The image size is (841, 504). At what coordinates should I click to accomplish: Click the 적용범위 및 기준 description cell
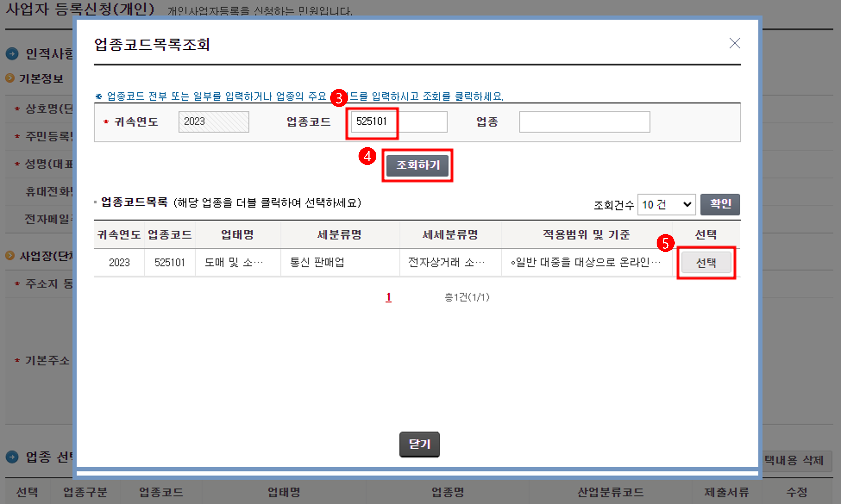pyautogui.click(x=585, y=263)
